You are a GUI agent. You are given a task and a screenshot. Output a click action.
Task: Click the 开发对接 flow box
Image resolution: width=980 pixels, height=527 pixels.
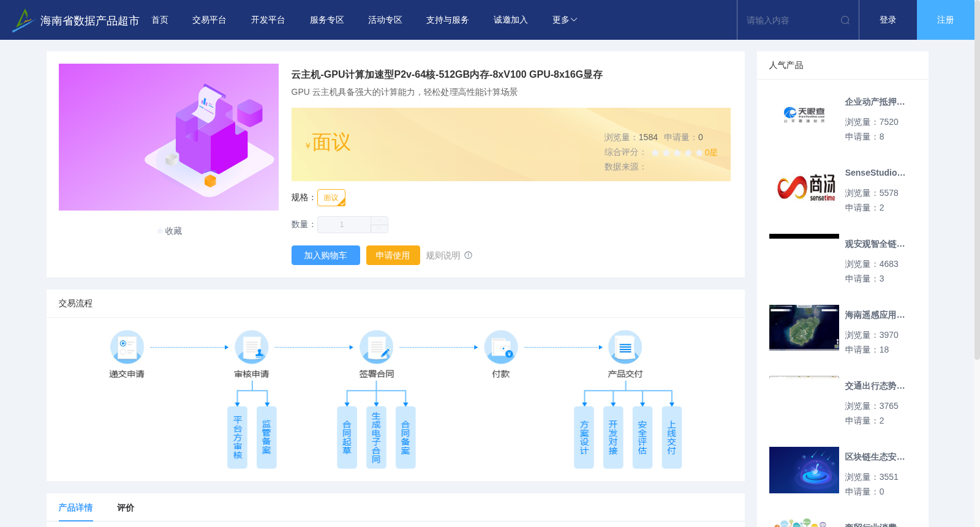tap(613, 438)
